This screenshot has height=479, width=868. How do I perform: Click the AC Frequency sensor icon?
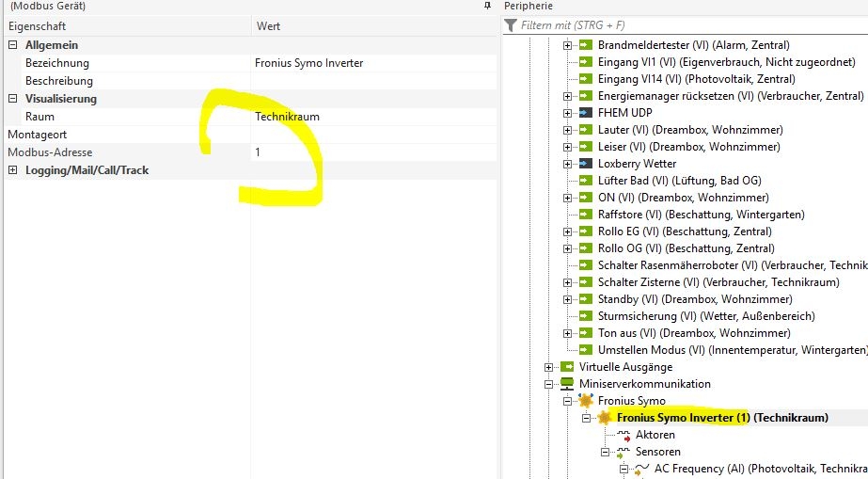642,470
